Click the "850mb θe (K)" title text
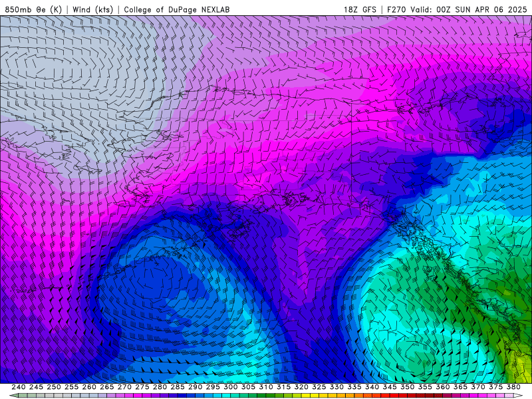The width and height of the screenshot is (532, 399). [33, 9]
